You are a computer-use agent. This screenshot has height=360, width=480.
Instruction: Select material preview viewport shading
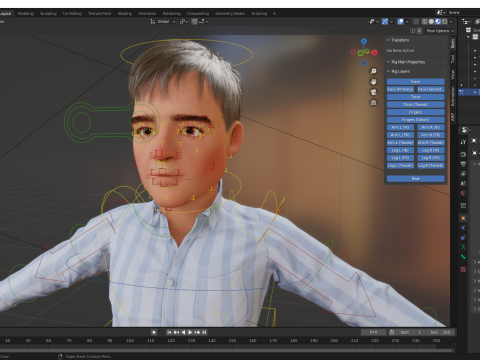point(438,22)
